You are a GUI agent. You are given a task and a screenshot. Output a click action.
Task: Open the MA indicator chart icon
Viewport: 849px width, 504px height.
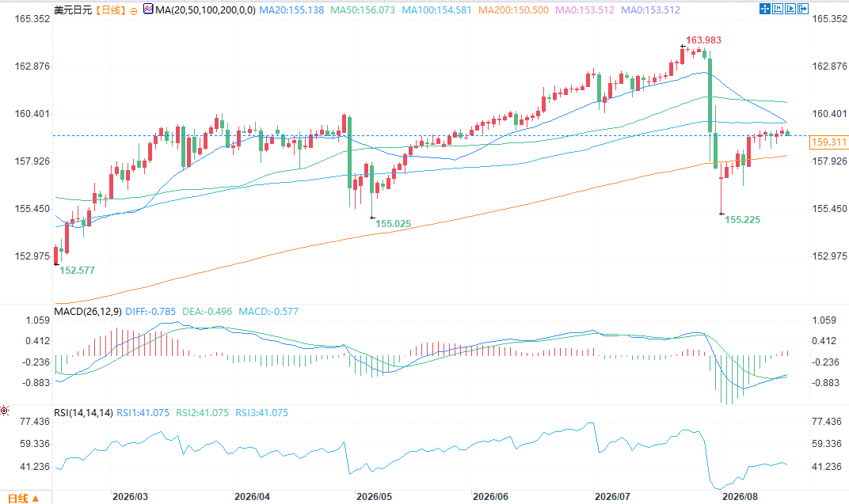pos(148,9)
